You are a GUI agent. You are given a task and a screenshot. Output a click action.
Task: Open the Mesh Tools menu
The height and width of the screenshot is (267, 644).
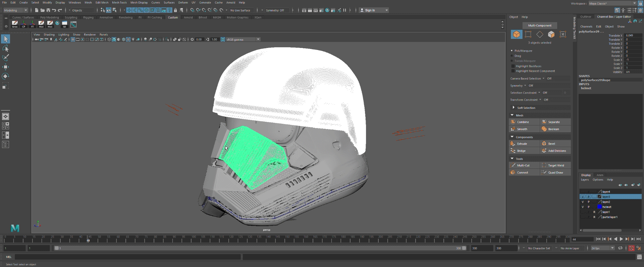[119, 2]
